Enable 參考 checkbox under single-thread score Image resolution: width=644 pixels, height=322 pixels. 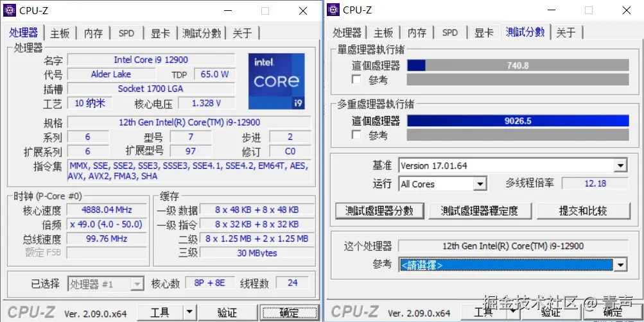pyautogui.click(x=356, y=80)
